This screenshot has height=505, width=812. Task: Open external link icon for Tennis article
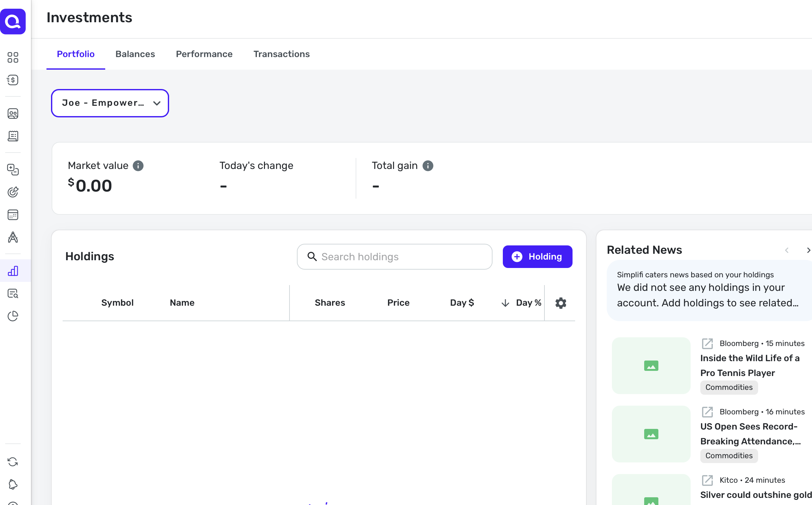(707, 343)
